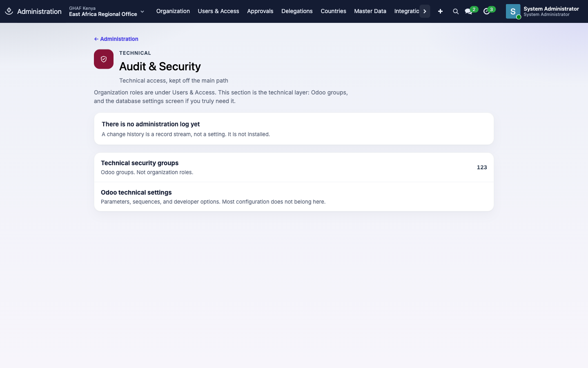Open the Master Data menu
This screenshot has height=368, width=588.
[370, 11]
